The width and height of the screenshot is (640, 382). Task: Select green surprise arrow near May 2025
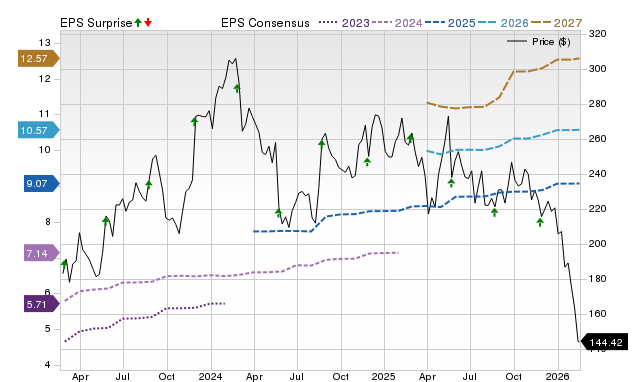(x=451, y=183)
